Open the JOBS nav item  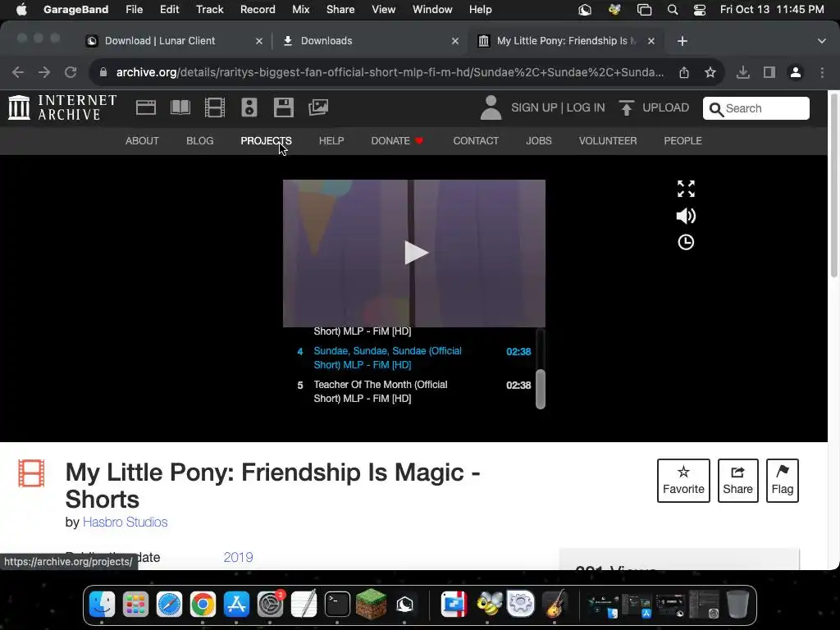[x=538, y=141]
